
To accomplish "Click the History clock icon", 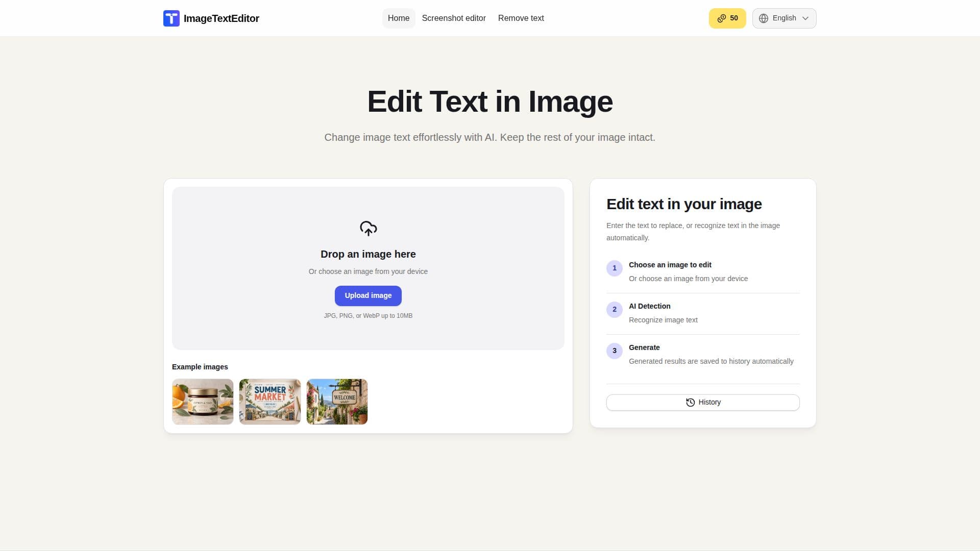I will tap(690, 403).
